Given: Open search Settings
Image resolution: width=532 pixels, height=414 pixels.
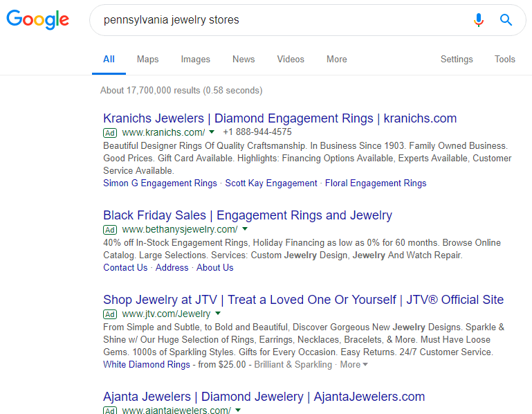Looking at the screenshot, I should [x=457, y=59].
